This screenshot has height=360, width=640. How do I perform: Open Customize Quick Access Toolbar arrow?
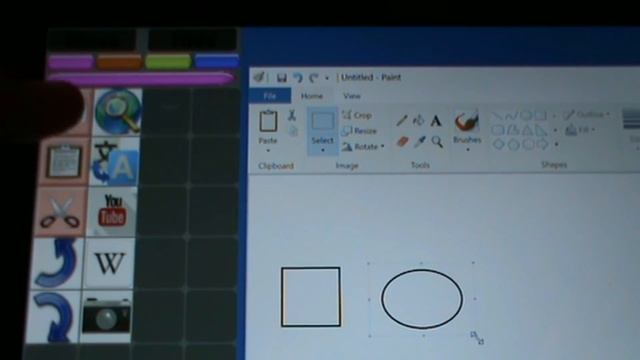327,78
